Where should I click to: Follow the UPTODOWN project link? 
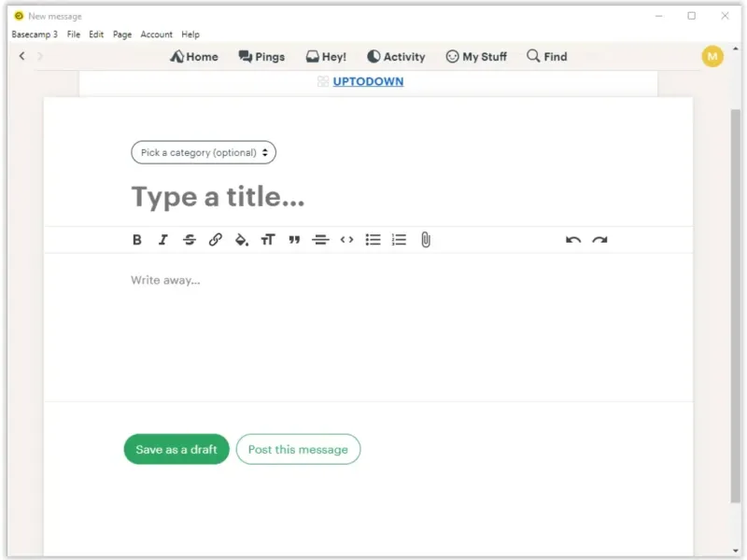pyautogui.click(x=368, y=81)
